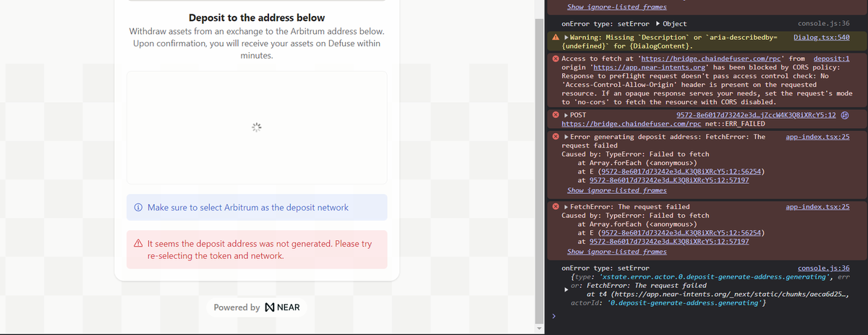The image size is (868, 335).
Task: Click the round network icon after the POST source link
Action: coord(844,115)
